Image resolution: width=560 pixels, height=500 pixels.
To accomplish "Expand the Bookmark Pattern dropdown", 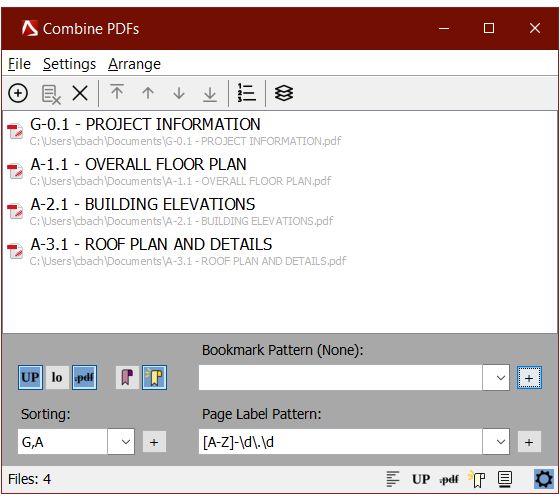I will pyautogui.click(x=496, y=378).
